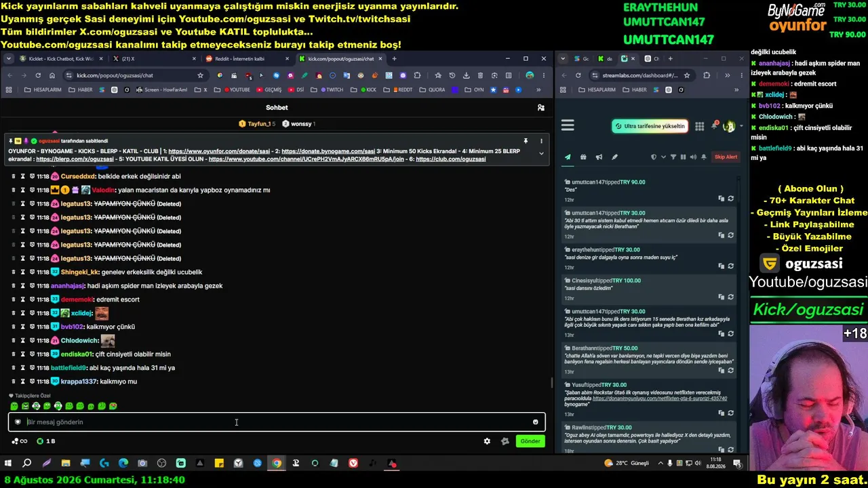This screenshot has height=488, width=868.
Task: Open the Streamlabs apps grid icon
Action: click(699, 126)
